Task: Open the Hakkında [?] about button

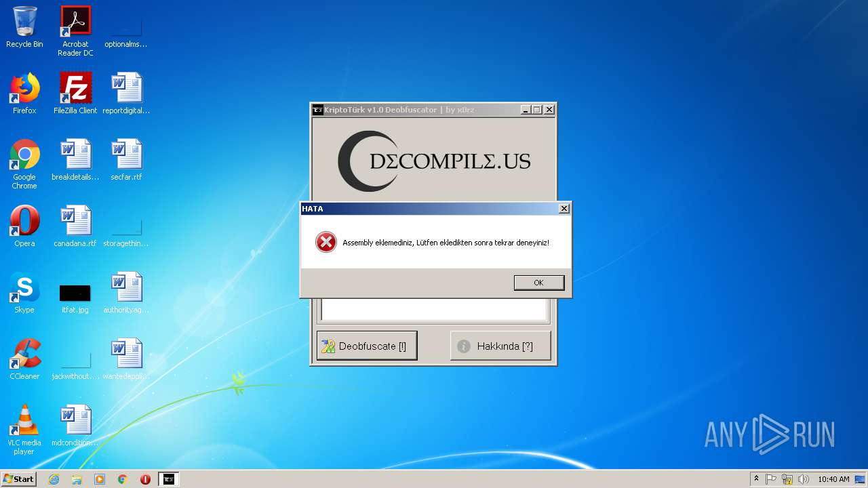Action: pos(500,346)
